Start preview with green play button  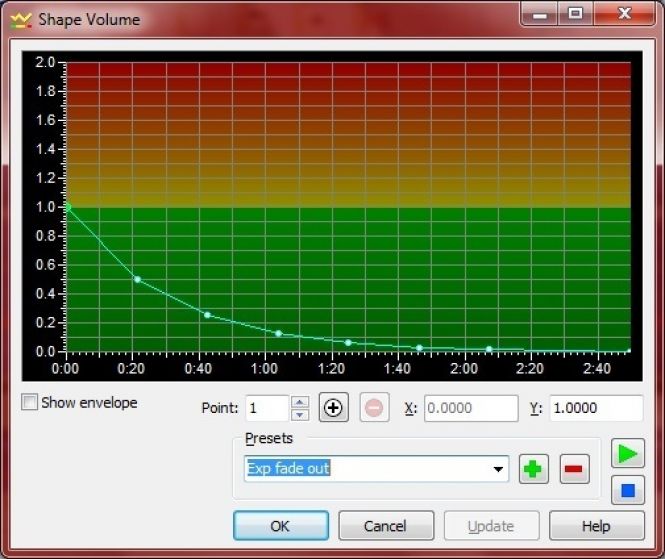(x=628, y=453)
